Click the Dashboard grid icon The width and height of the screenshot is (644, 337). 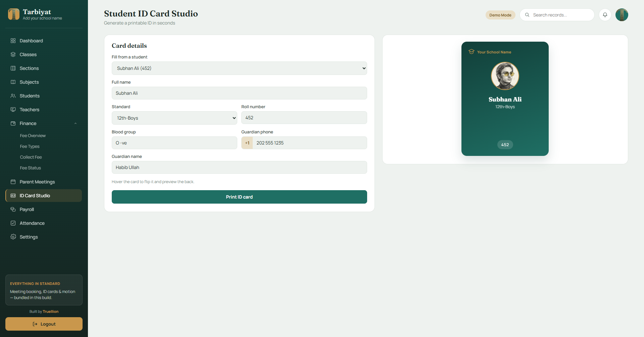click(13, 41)
